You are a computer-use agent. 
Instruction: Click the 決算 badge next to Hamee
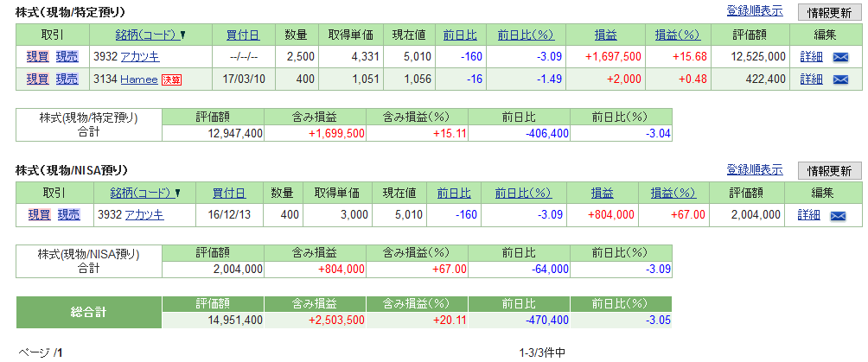(171, 79)
